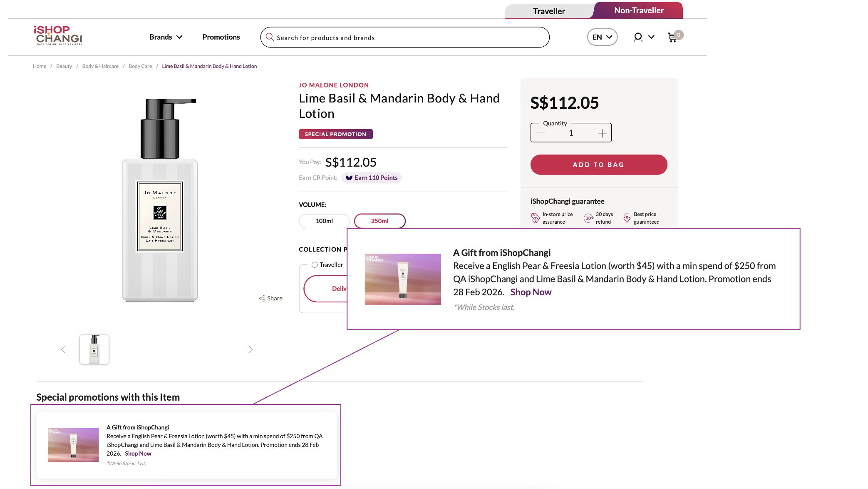Click the lotion bottle thumbnail
868x489 pixels.
tap(94, 349)
